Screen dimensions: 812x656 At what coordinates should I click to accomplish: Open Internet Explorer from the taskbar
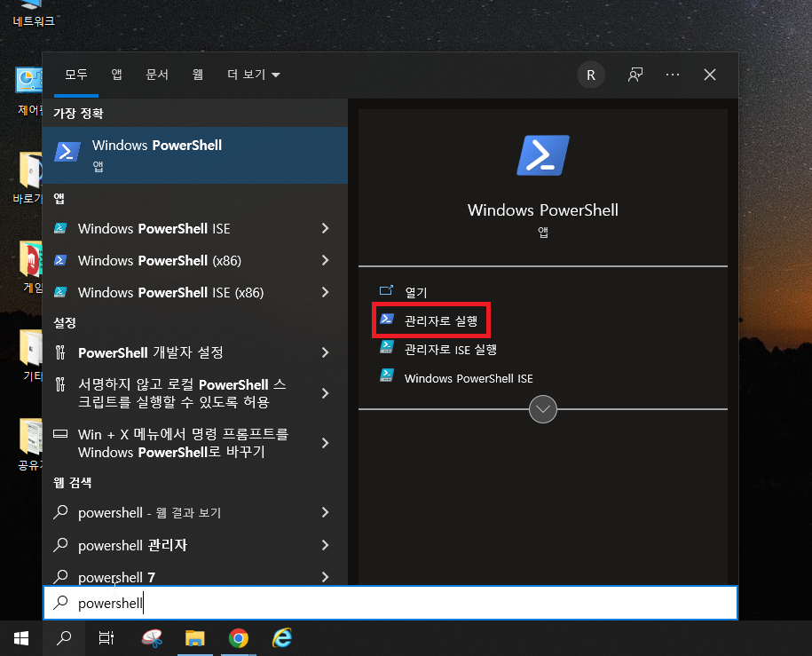(282, 638)
